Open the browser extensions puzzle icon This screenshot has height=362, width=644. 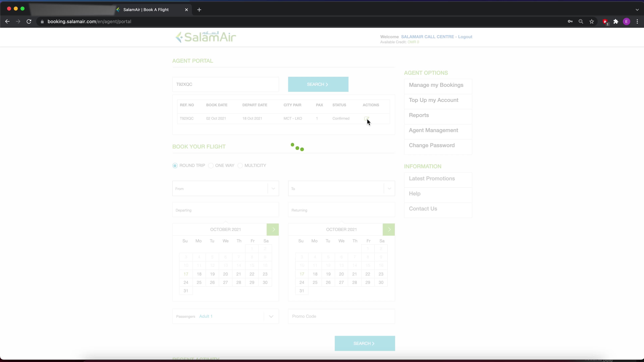click(616, 21)
